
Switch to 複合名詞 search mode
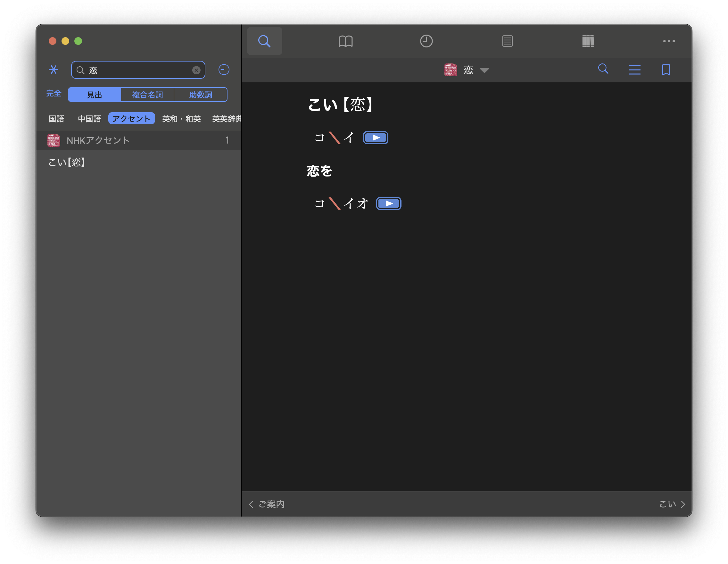(x=147, y=95)
